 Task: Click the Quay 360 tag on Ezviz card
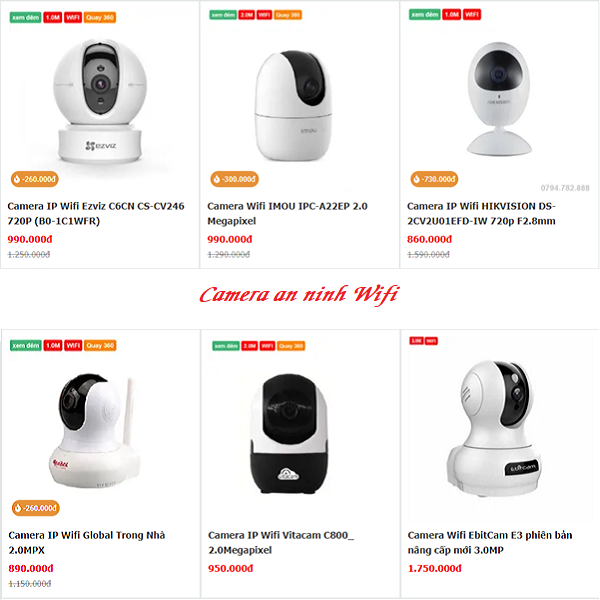point(100,18)
